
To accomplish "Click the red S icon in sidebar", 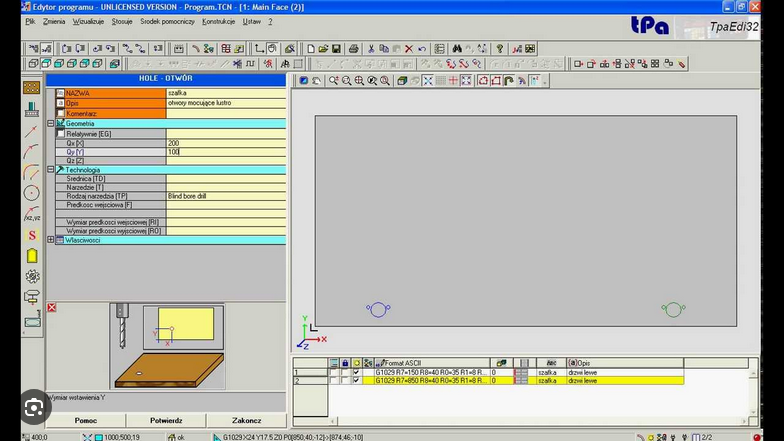I will (32, 235).
